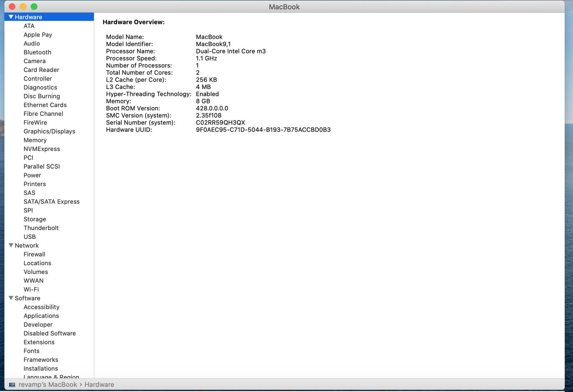573x392 pixels.
Task: Select PCI in the sidebar
Action: click(x=28, y=158)
